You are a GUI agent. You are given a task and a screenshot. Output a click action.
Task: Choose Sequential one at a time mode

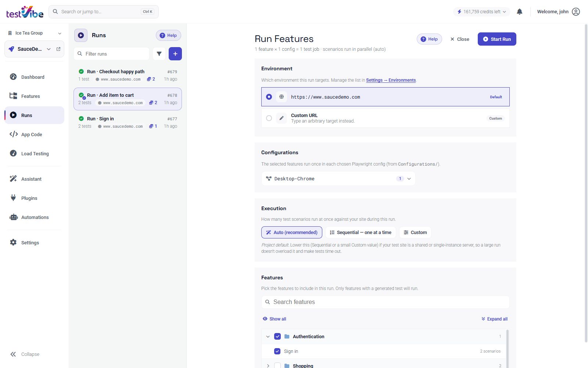pyautogui.click(x=361, y=232)
